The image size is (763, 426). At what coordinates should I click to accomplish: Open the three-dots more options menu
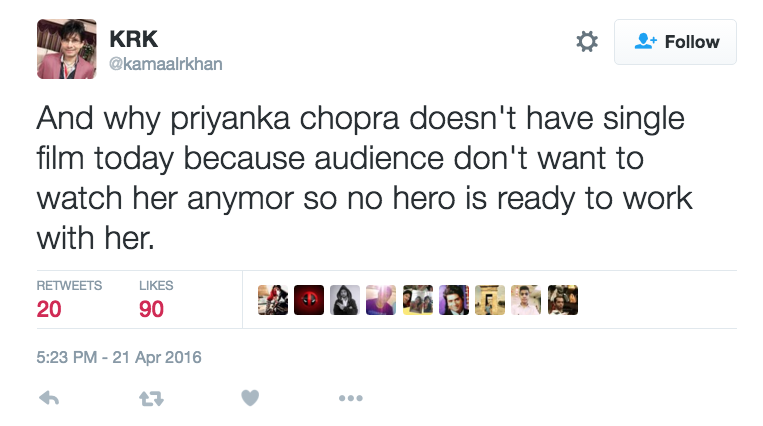(350, 397)
